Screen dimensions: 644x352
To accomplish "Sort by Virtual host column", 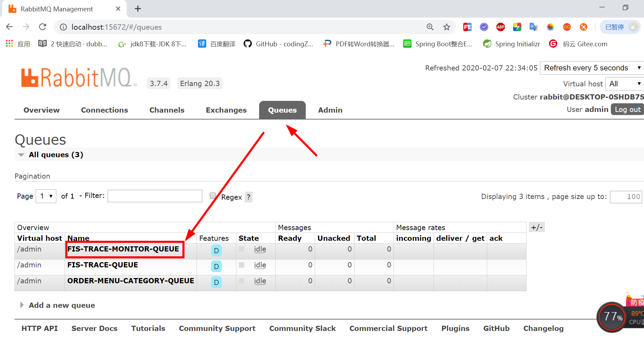I will (40, 238).
